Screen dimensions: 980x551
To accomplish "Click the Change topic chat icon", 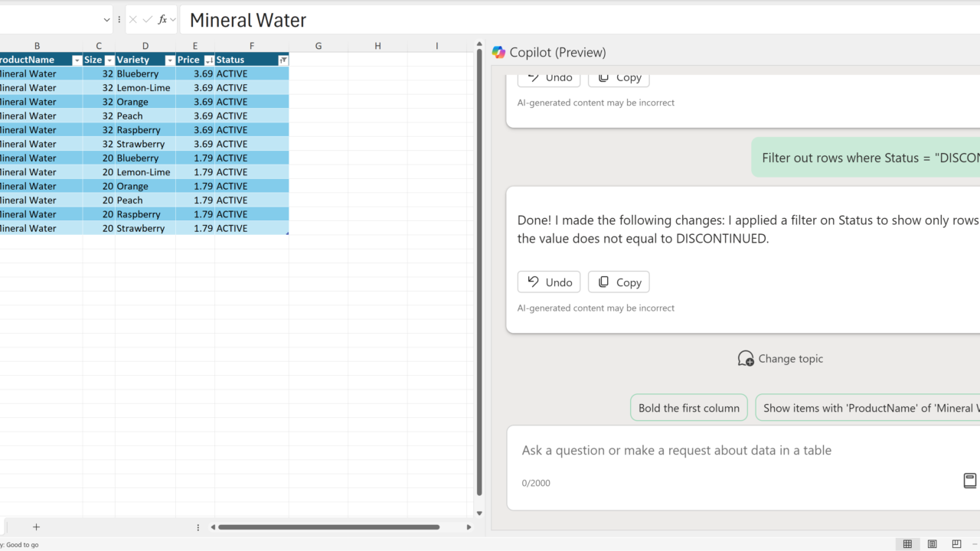I will pyautogui.click(x=745, y=358).
